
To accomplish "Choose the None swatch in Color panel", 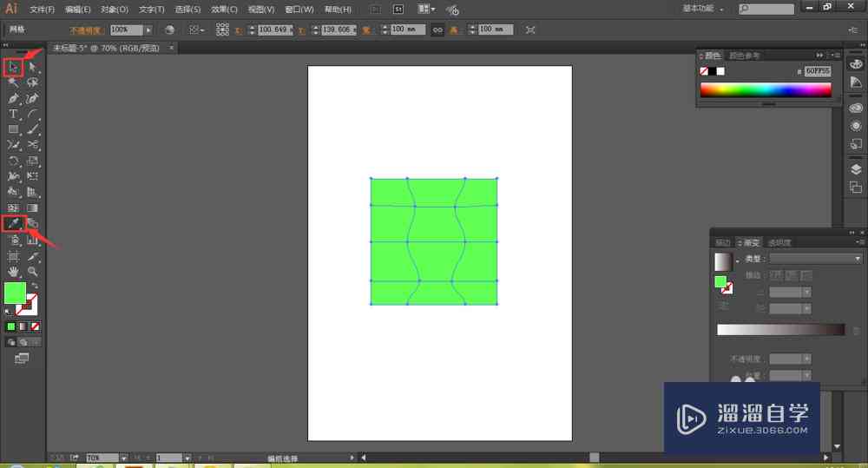I will point(704,71).
